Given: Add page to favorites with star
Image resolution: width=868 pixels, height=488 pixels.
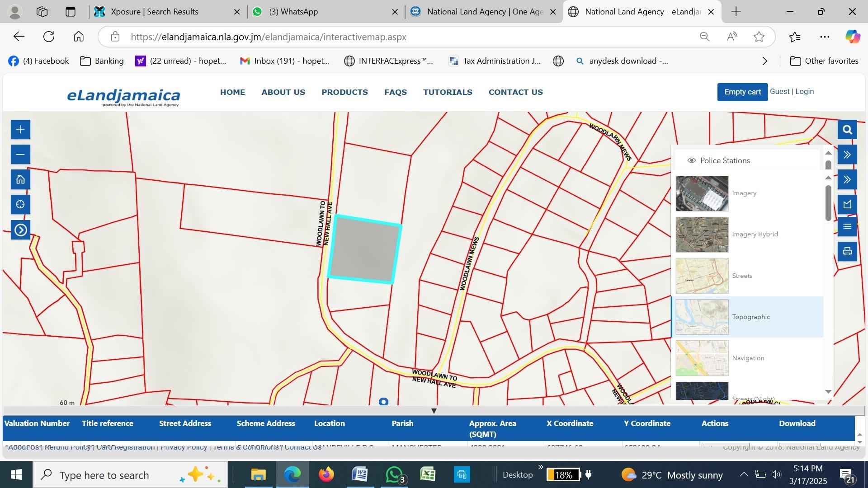Looking at the screenshot, I should click(x=759, y=37).
